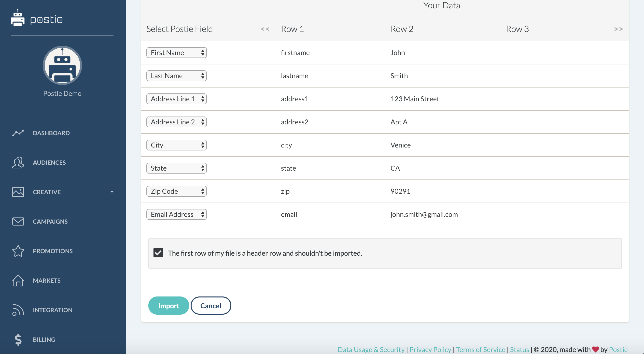
Task: Click the Promotions star icon
Action: [18, 251]
